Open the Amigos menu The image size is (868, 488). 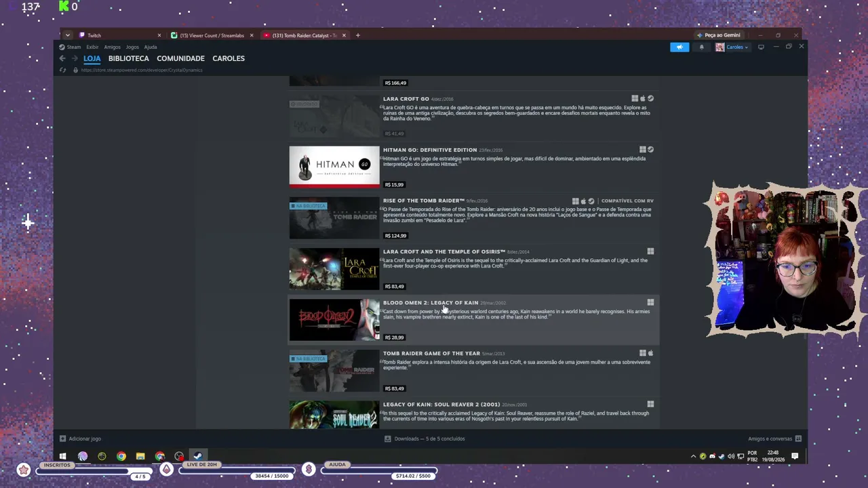click(112, 47)
